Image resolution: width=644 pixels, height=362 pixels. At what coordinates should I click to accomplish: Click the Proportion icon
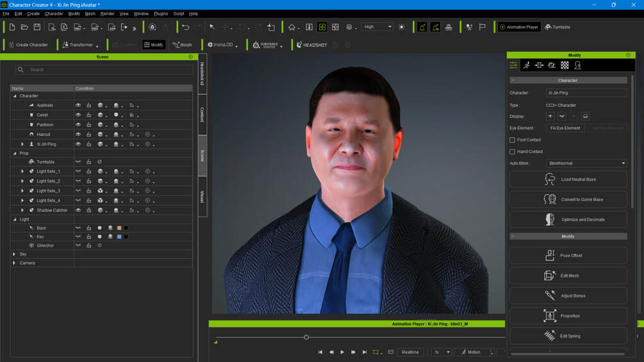[550, 316]
